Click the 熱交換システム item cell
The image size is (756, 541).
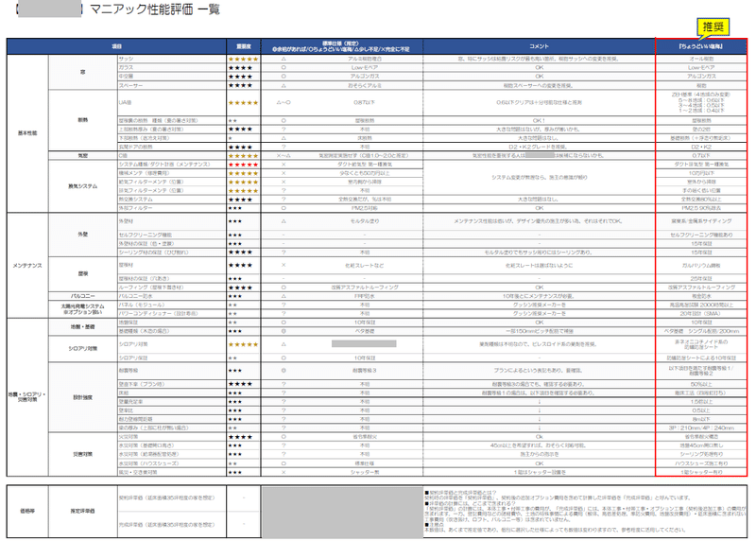click(172, 200)
